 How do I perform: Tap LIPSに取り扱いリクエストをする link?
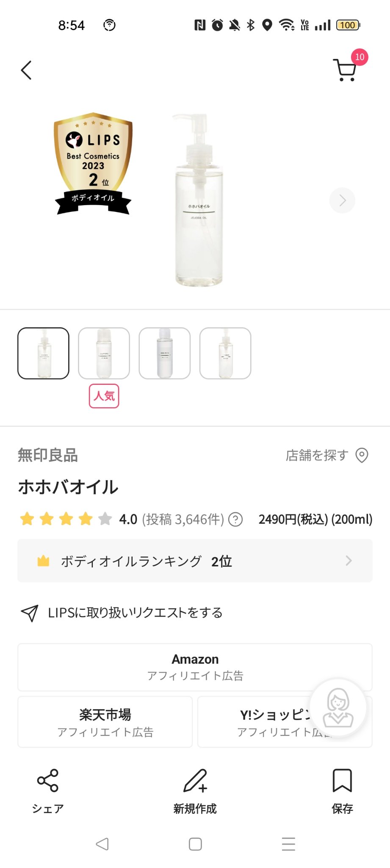pyautogui.click(x=135, y=612)
